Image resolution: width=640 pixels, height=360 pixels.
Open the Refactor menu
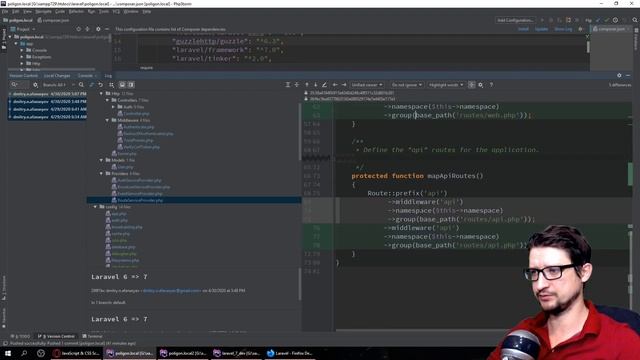[76, 11]
